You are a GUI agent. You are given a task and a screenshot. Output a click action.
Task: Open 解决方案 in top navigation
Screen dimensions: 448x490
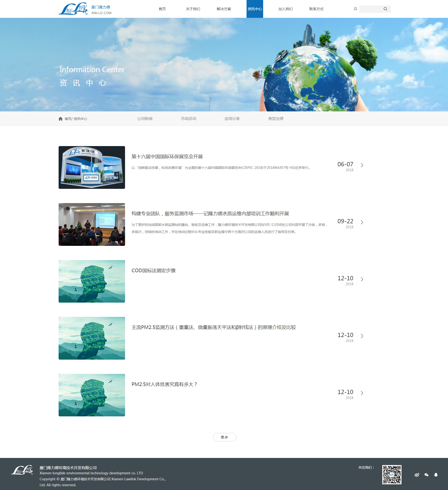click(x=224, y=9)
